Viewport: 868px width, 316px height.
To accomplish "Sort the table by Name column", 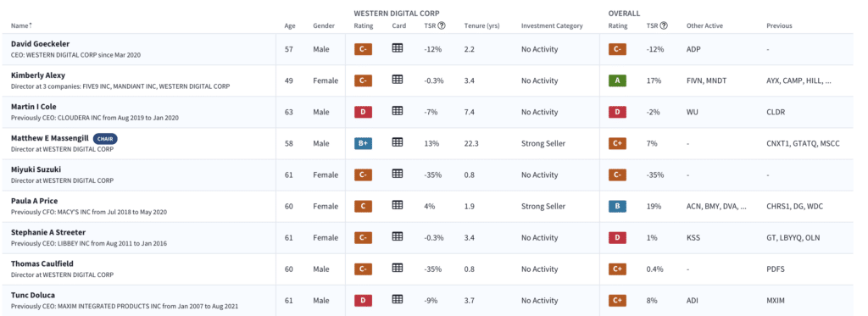I will (x=22, y=26).
